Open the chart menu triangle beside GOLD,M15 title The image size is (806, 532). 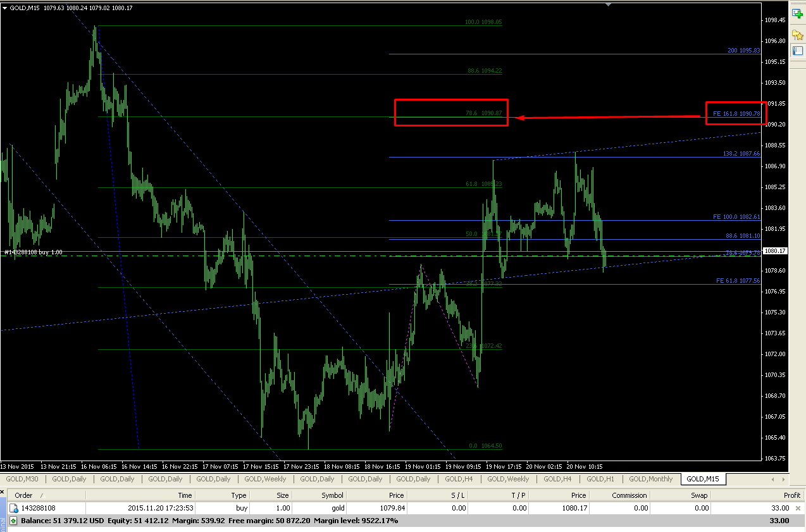point(4,8)
